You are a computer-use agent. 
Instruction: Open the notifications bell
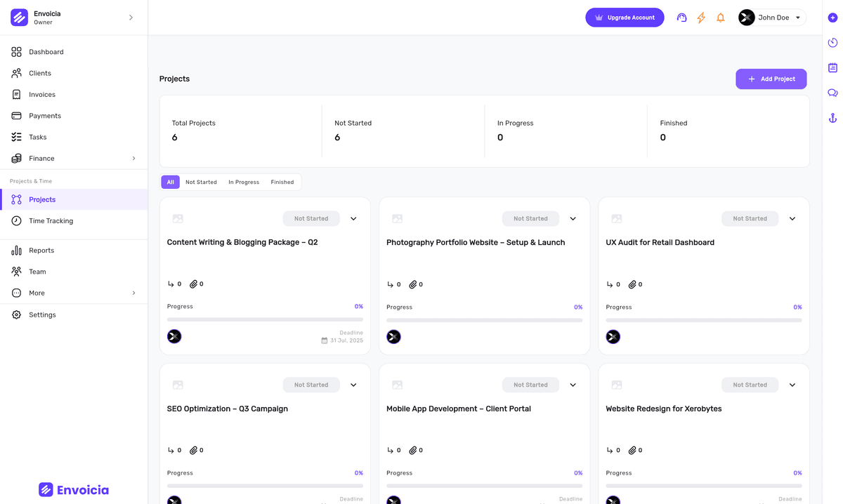click(x=721, y=18)
